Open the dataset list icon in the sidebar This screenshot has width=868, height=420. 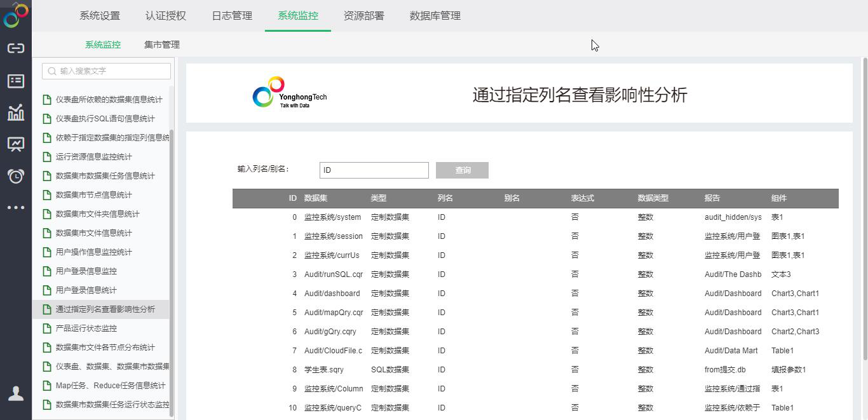tap(16, 81)
